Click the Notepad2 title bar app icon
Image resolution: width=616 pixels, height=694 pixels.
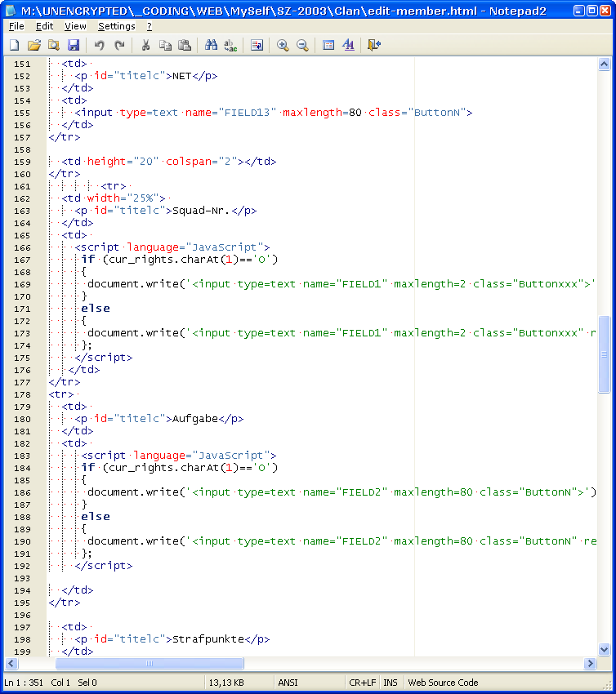click(x=11, y=10)
